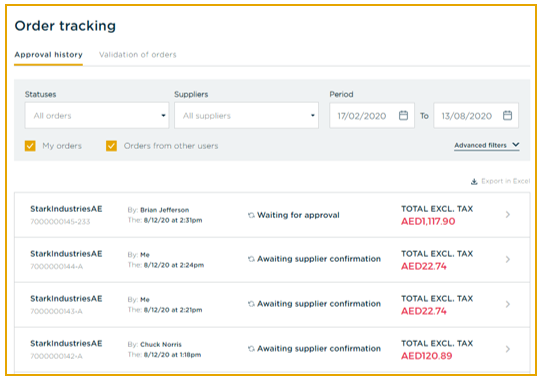
Task: Click the Order tracking heading
Action: (x=65, y=26)
